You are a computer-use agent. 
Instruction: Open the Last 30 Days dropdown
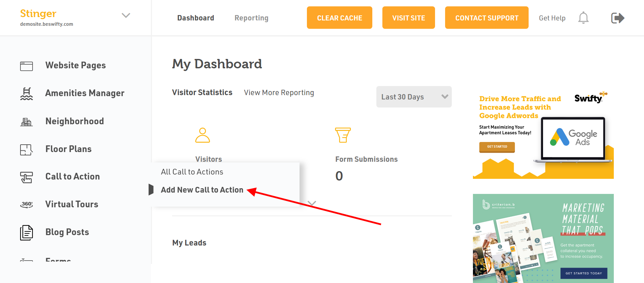pos(414,97)
